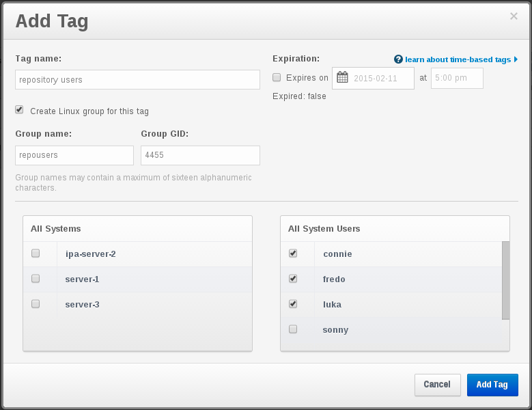Click the Group GID input field
Viewport: 532px width, 410px height.
[200, 155]
